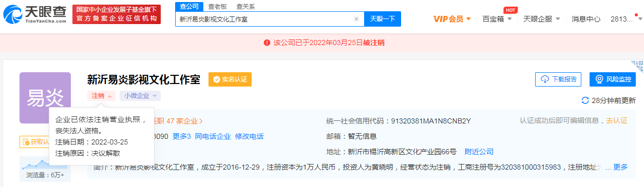Open the 附近公司 link
The width and height of the screenshot is (644, 187).
[479, 152]
